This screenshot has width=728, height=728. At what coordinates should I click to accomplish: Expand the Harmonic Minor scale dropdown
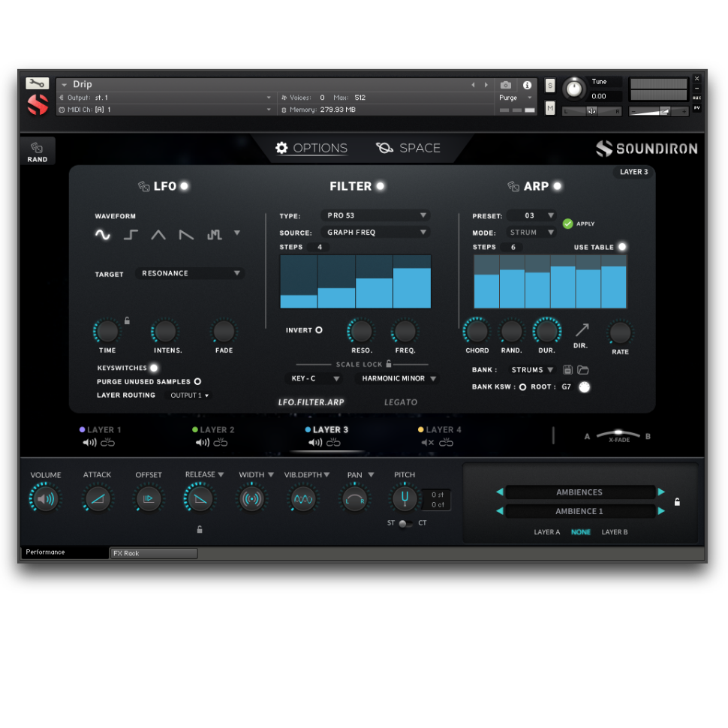(397, 379)
